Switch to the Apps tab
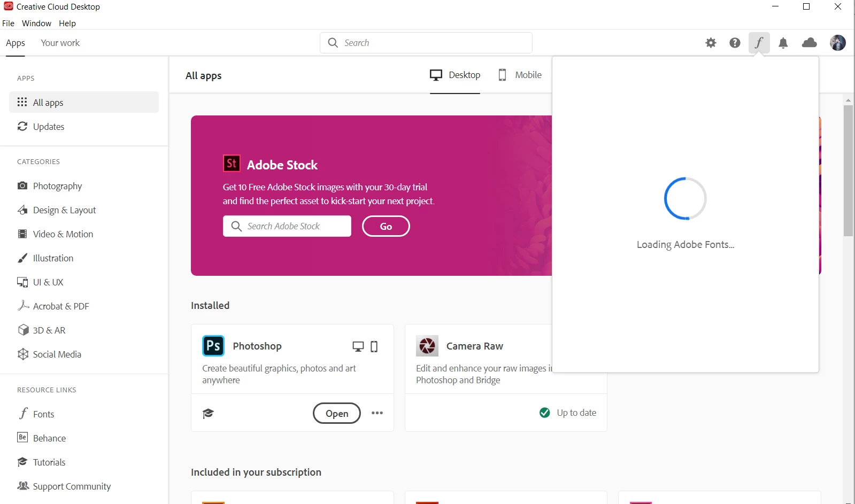855x504 pixels. coord(16,43)
